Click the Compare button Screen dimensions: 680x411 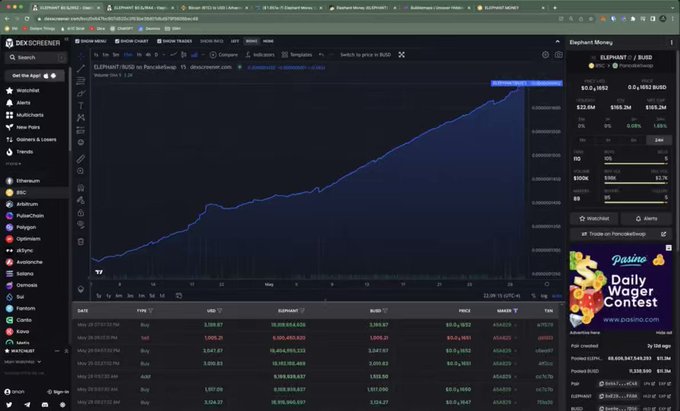[x=224, y=55]
